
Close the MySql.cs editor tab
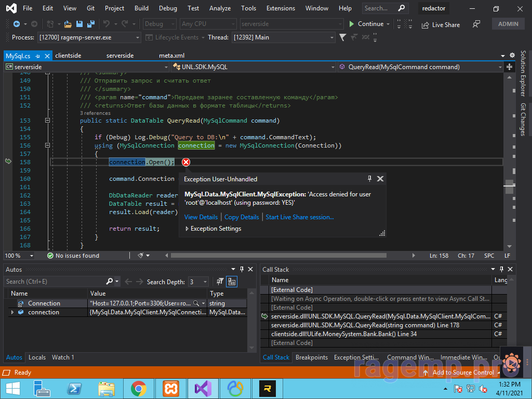[47, 56]
